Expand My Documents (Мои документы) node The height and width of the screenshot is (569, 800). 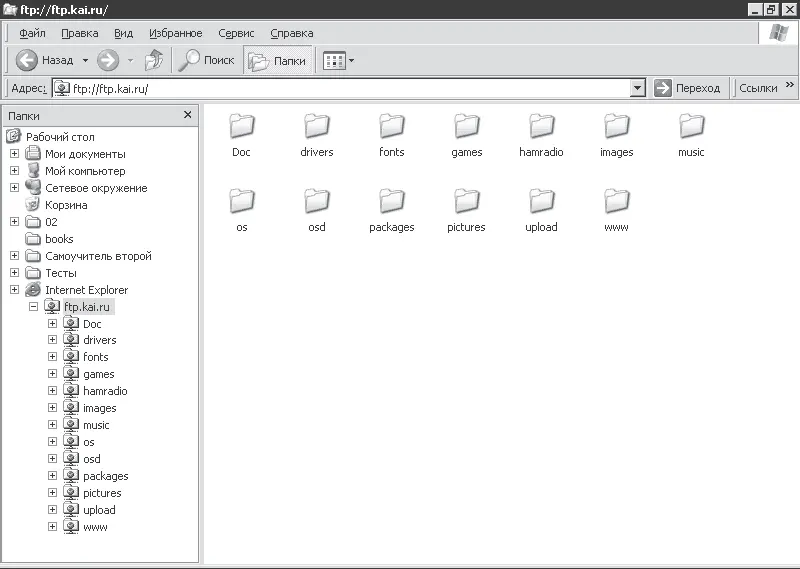click(x=14, y=154)
